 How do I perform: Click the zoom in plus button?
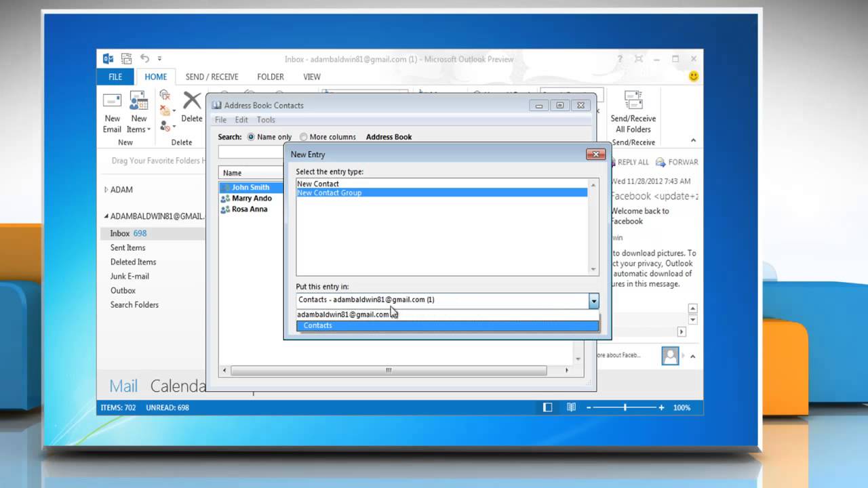(x=661, y=407)
